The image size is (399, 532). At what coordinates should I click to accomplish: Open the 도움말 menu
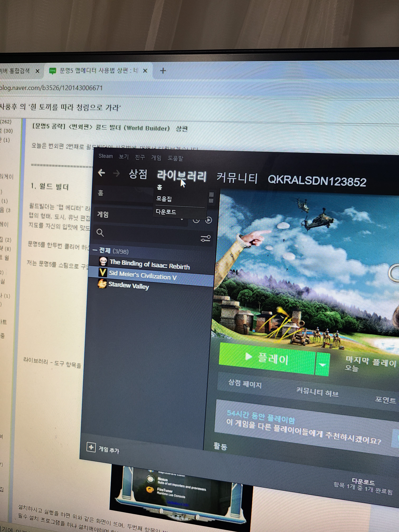(175, 158)
